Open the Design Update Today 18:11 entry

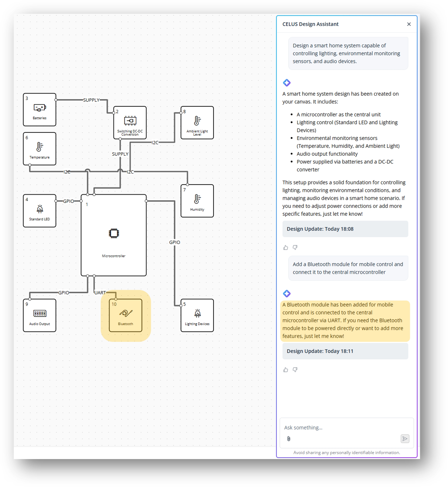click(345, 351)
